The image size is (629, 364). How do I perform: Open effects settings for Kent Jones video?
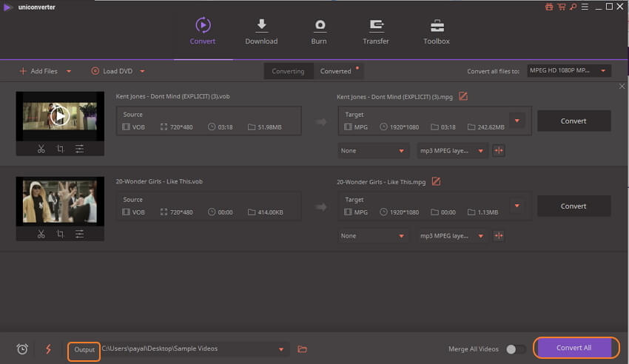click(x=79, y=149)
